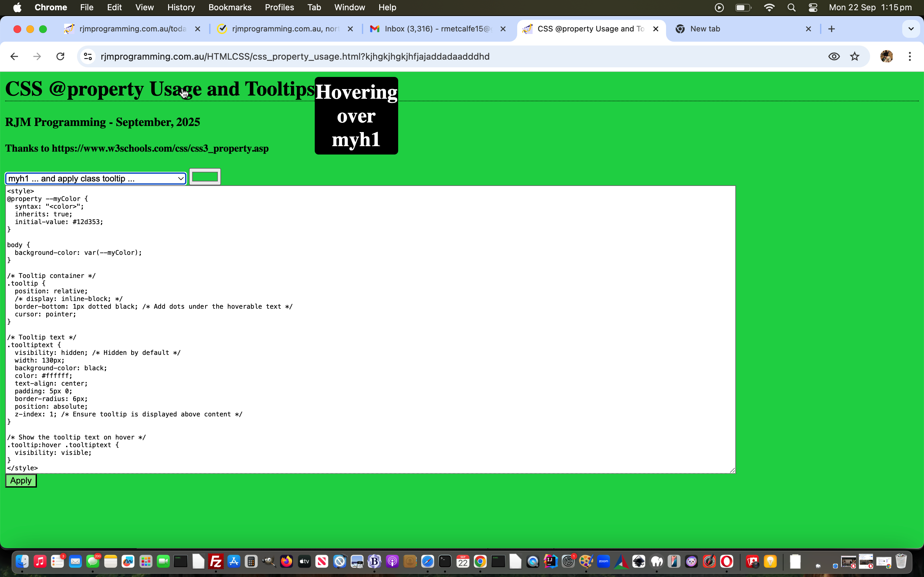This screenshot has height=577, width=924.
Task: Click the profile avatar icon
Action: point(886,56)
